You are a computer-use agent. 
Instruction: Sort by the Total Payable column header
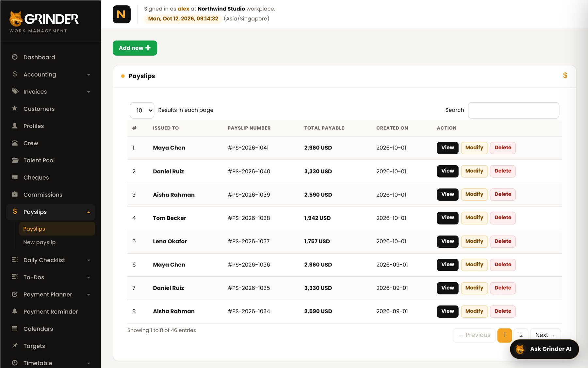(324, 128)
